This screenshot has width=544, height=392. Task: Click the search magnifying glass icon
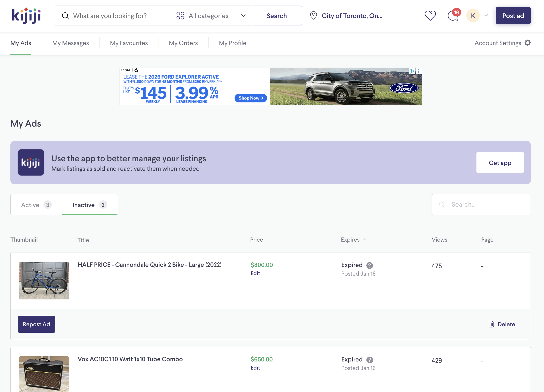pos(65,16)
